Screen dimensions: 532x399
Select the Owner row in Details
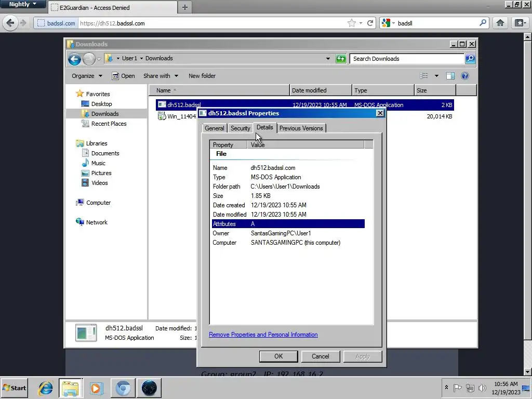tap(288, 233)
